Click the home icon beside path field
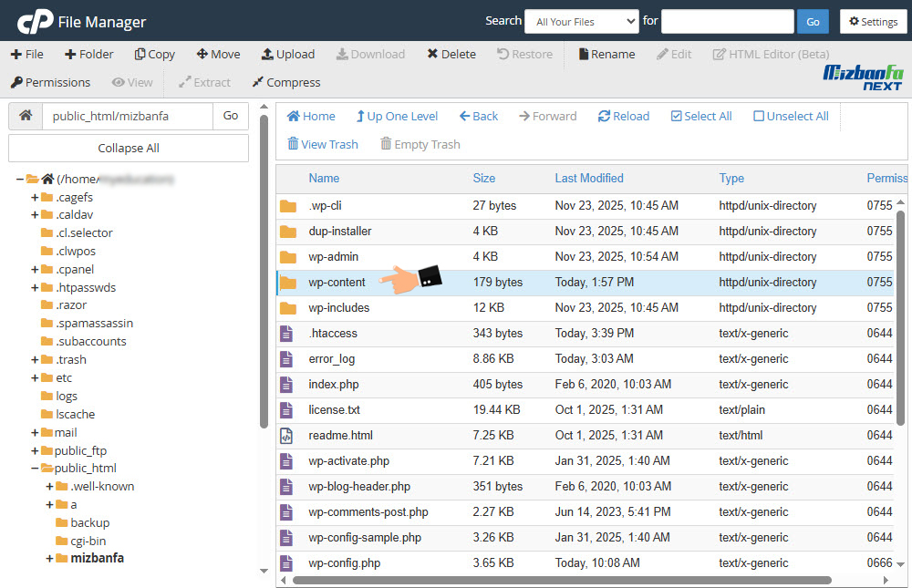Screen dimensions: 912x588 tap(26, 116)
